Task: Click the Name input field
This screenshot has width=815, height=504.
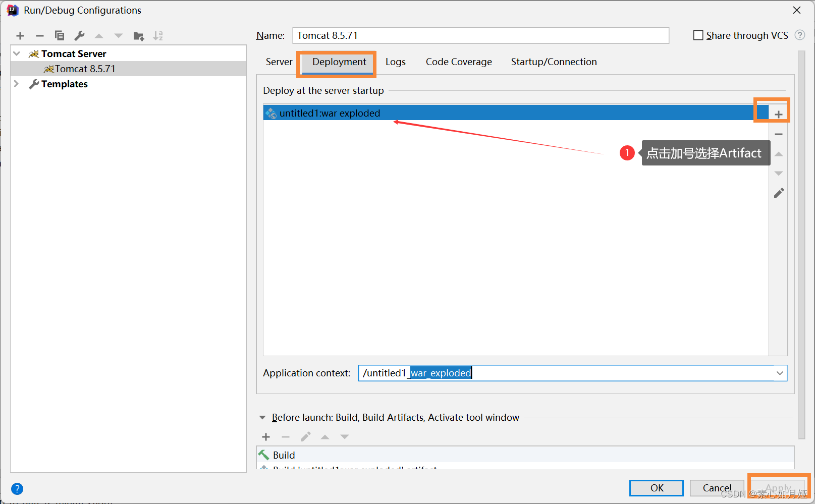Action: [480, 35]
